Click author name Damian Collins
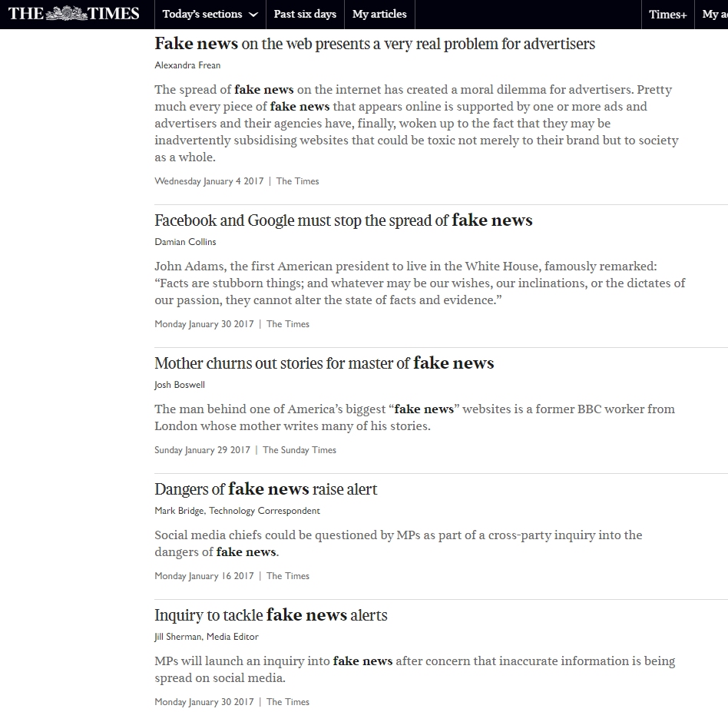 pos(185,241)
